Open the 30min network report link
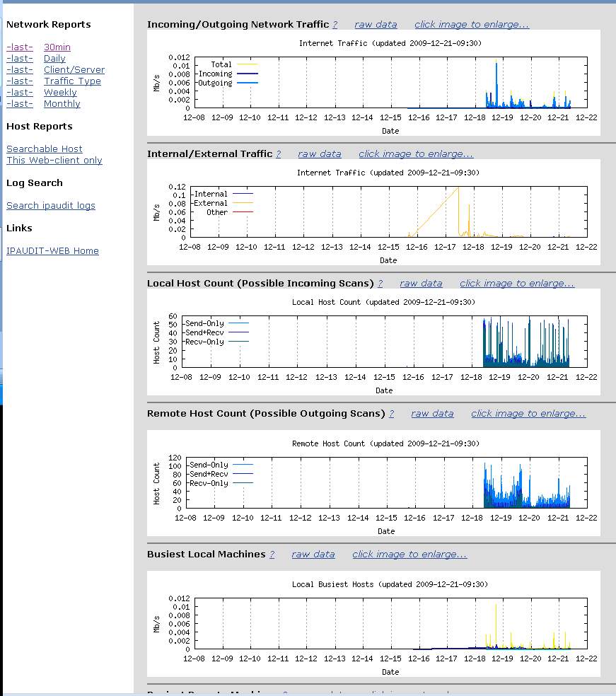 tap(57, 47)
